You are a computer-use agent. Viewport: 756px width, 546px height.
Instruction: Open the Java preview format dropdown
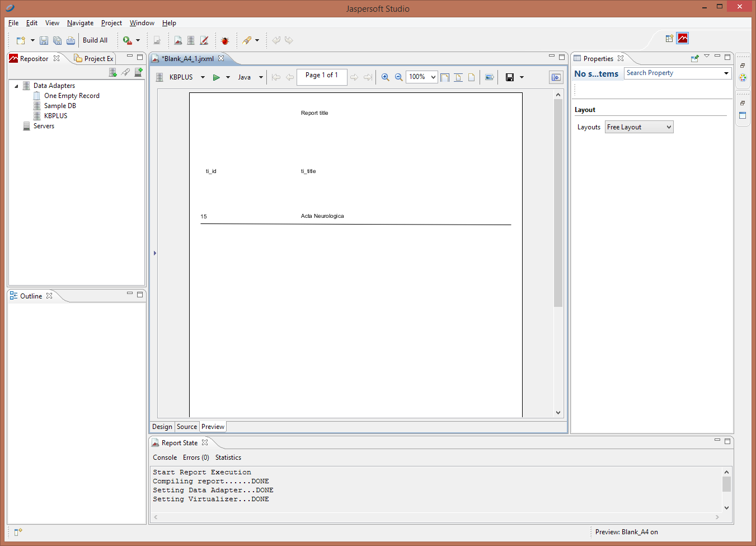[261, 77]
